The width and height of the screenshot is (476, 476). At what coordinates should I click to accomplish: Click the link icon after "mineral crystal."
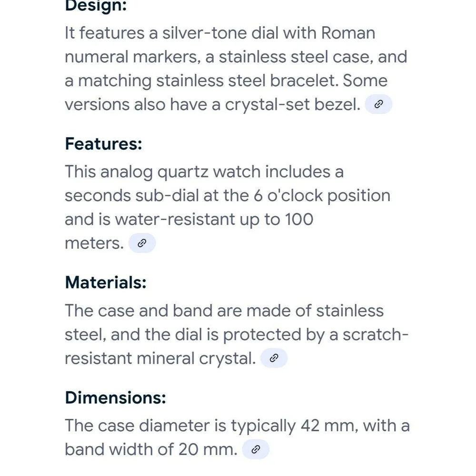(274, 358)
